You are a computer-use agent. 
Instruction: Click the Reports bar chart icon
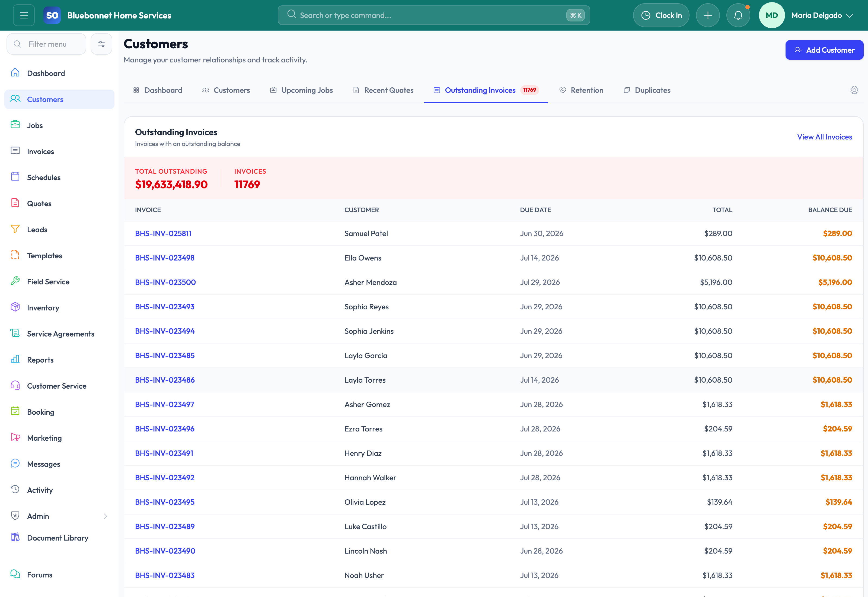point(15,359)
